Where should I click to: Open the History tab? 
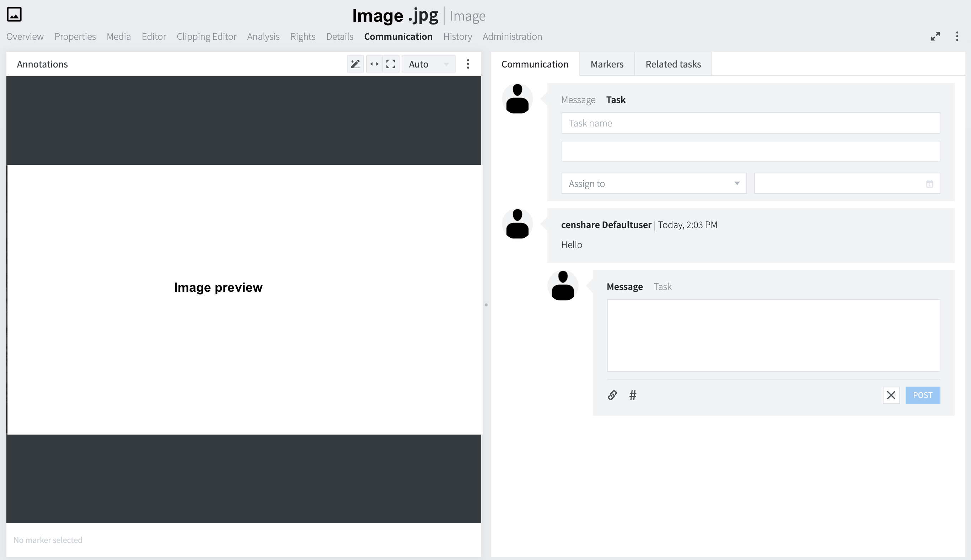457,37
